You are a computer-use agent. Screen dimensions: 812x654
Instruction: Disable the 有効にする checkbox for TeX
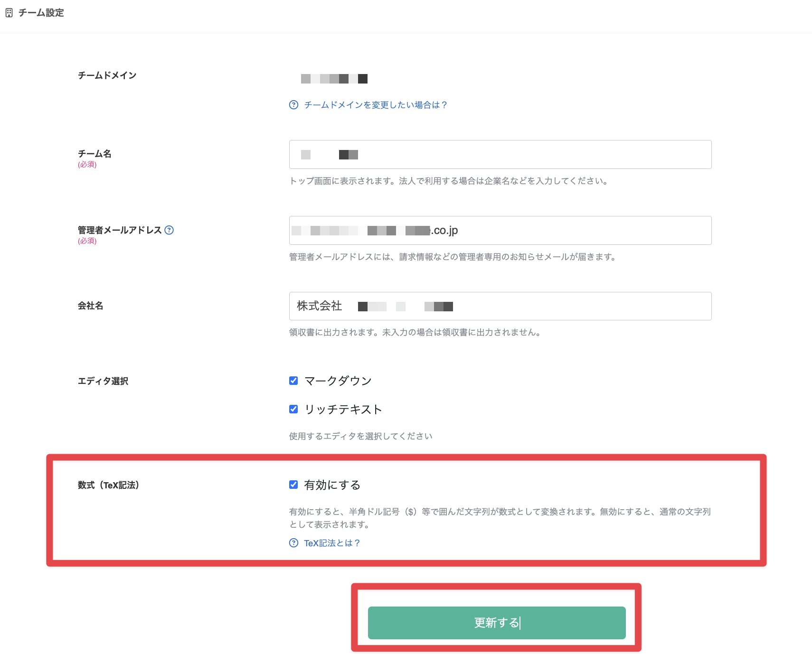click(x=293, y=485)
